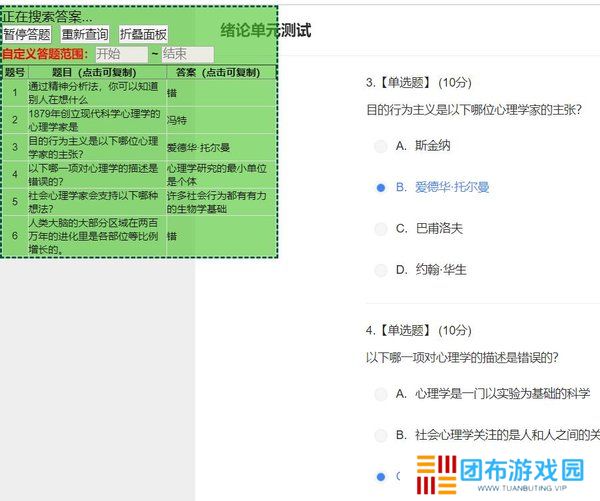Viewport: 600px width, 501px height.
Task: Click the 暂停答题 button
Action: (x=27, y=34)
